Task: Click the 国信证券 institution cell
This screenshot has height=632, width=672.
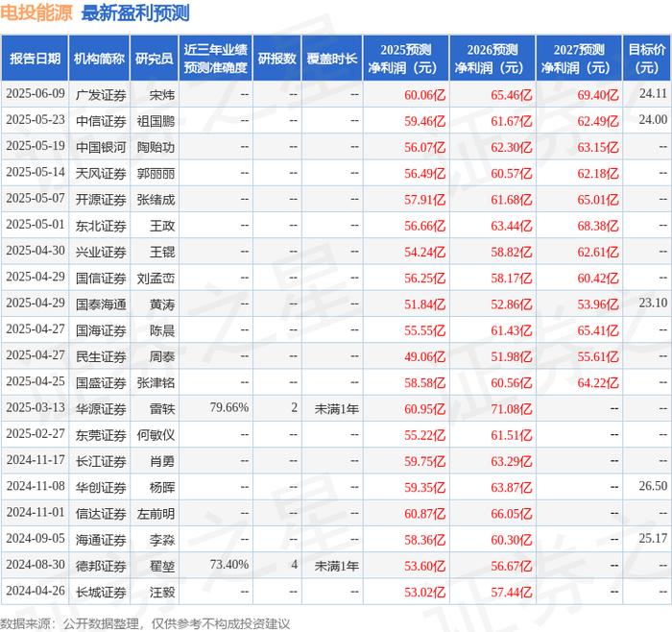Action: tap(101, 279)
